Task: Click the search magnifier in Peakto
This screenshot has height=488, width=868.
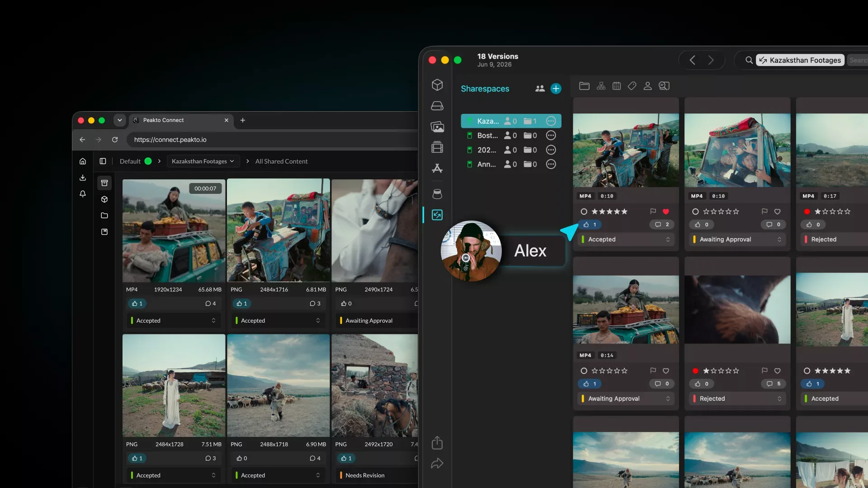Action: click(x=749, y=60)
